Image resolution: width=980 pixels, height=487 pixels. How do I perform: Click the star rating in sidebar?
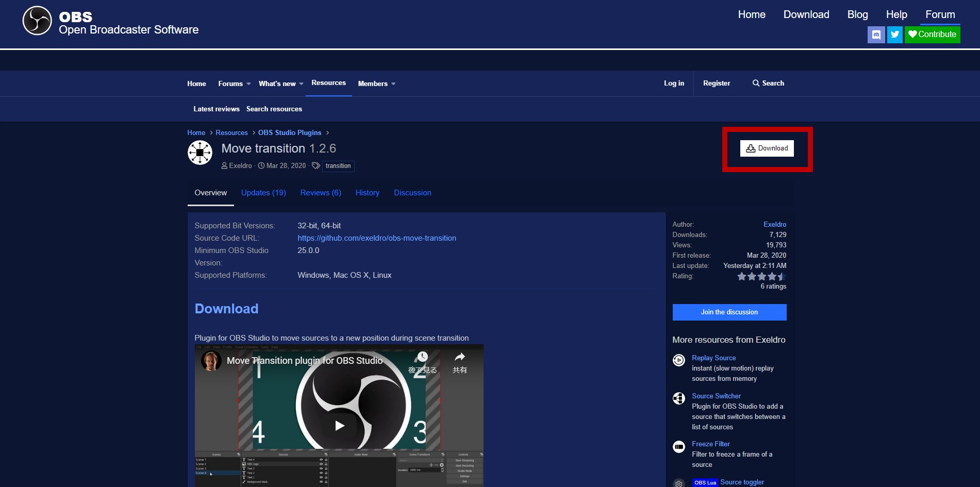pyautogui.click(x=761, y=277)
